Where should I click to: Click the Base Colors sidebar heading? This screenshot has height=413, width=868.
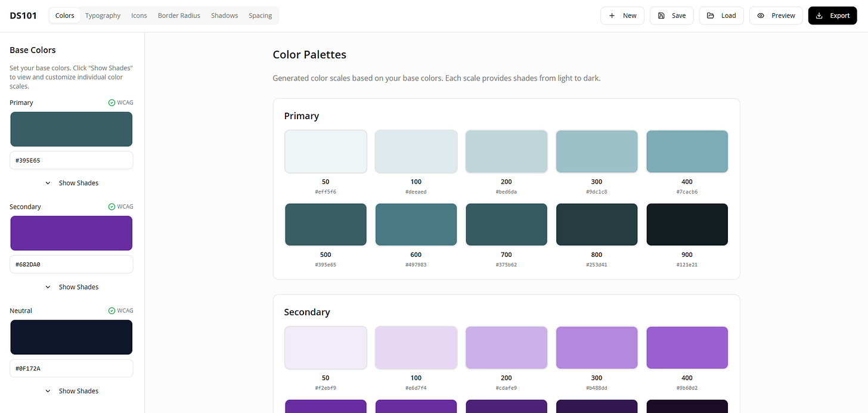click(33, 50)
